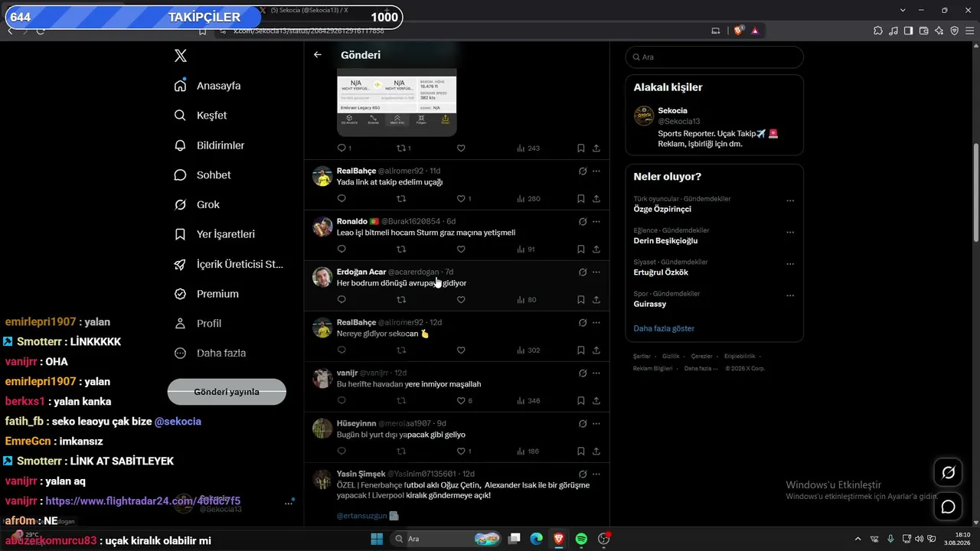
Task: Expand the browser tab search chevron
Action: 903,10
